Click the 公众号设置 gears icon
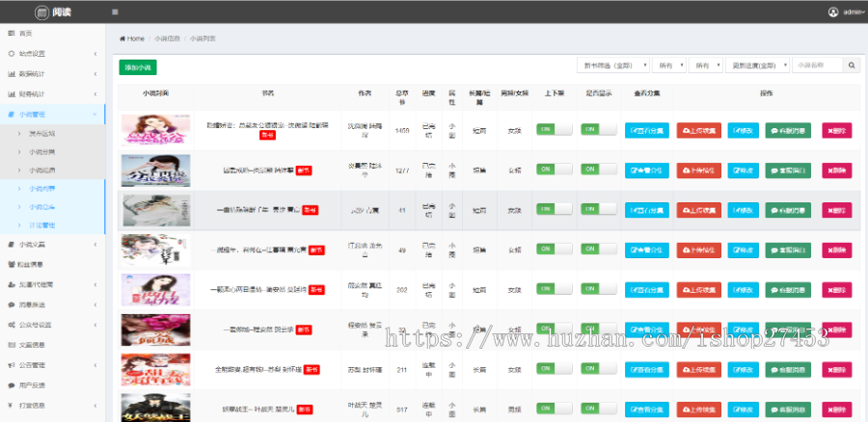 [x=11, y=325]
